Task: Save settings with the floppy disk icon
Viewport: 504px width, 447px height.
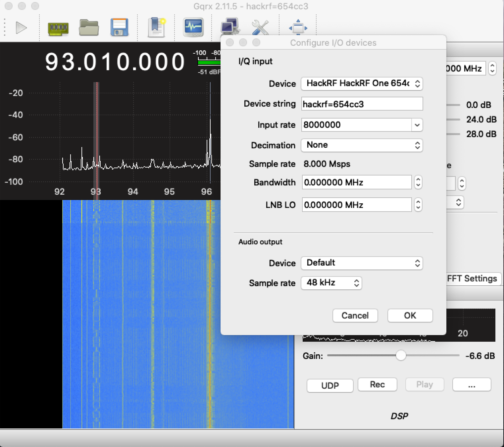Action: [119, 27]
